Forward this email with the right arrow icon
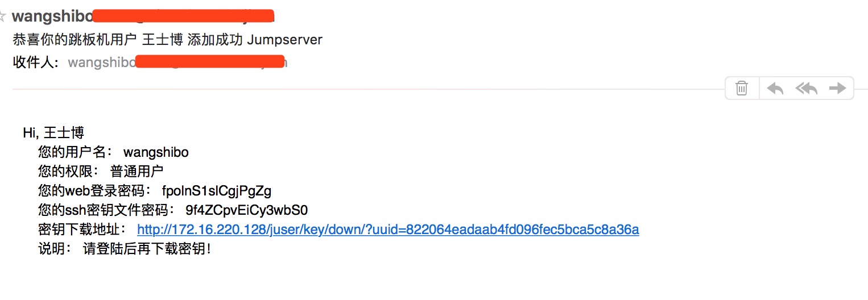This screenshot has width=868, height=300. (x=837, y=89)
